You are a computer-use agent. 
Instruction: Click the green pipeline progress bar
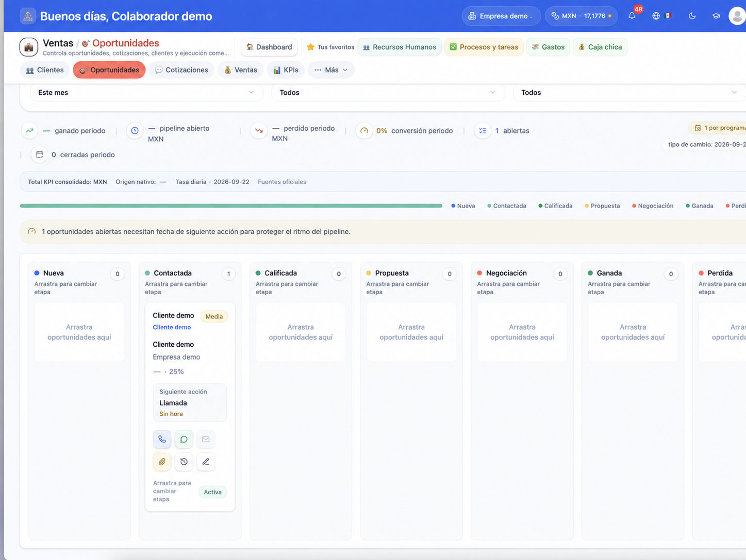231,206
